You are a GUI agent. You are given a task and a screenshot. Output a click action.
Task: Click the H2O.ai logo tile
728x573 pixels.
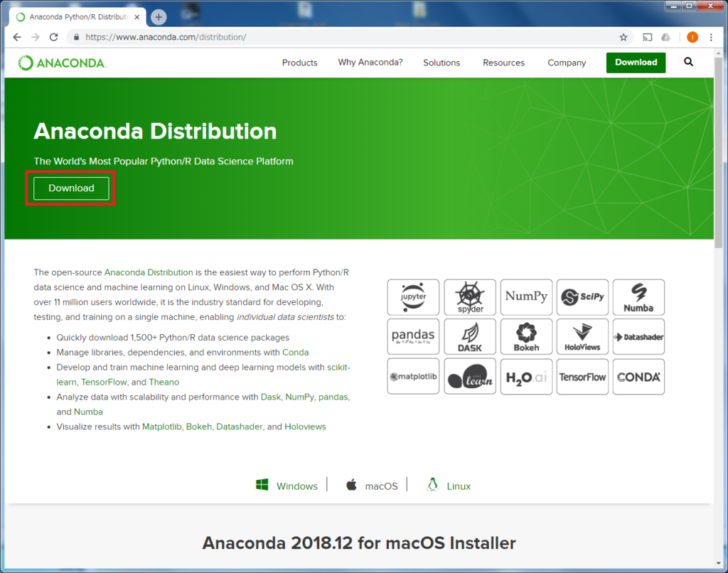pos(526,377)
